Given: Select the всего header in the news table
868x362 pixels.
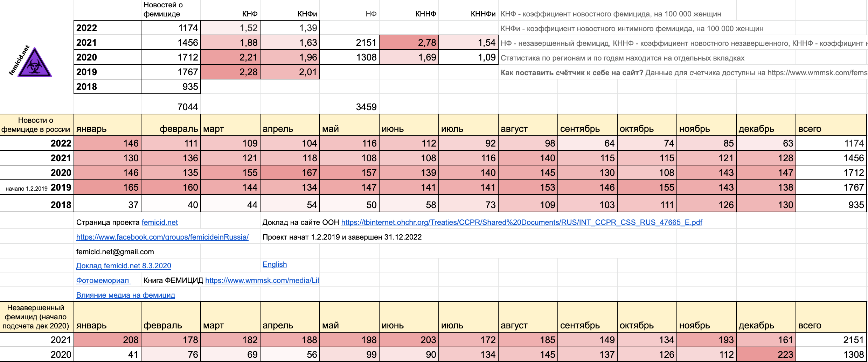Looking at the screenshot, I should (x=832, y=125).
